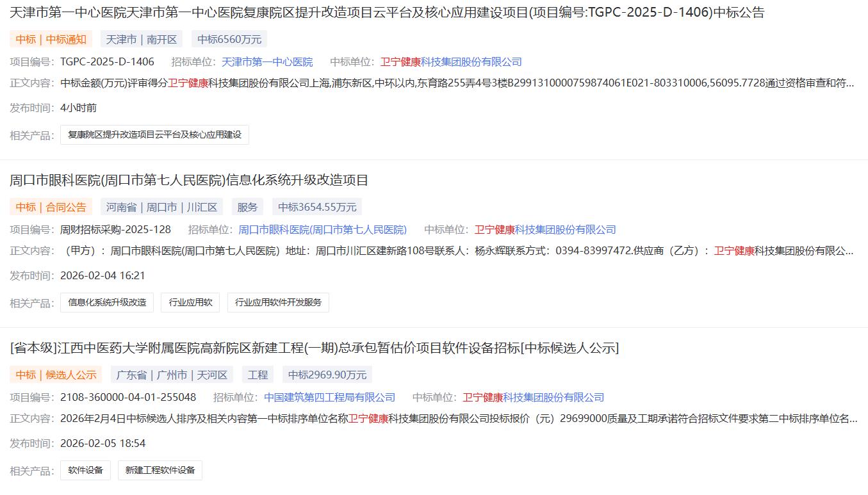This screenshot has width=868, height=495.
Task: Click project number 周财招标采购-2025-128
Action: pyautogui.click(x=115, y=229)
